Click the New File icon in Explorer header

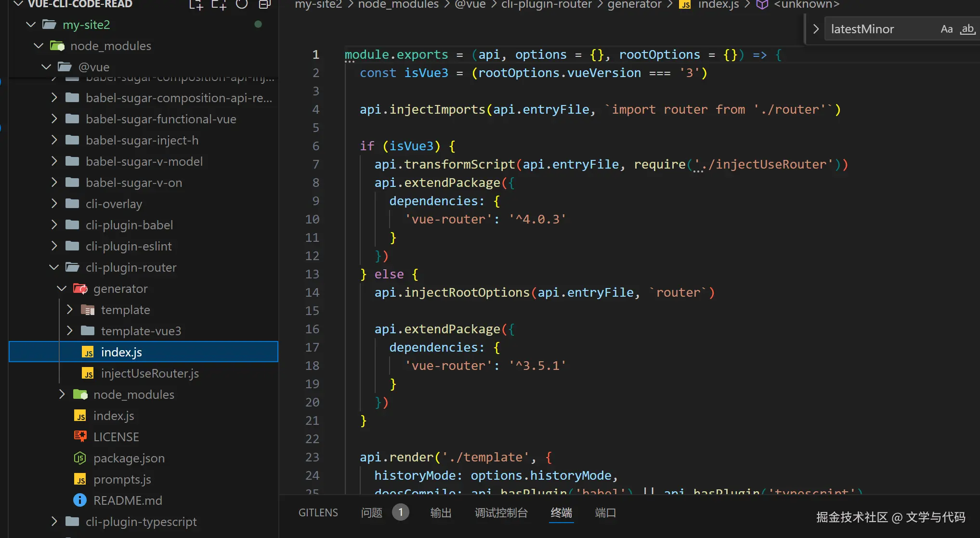(196, 5)
